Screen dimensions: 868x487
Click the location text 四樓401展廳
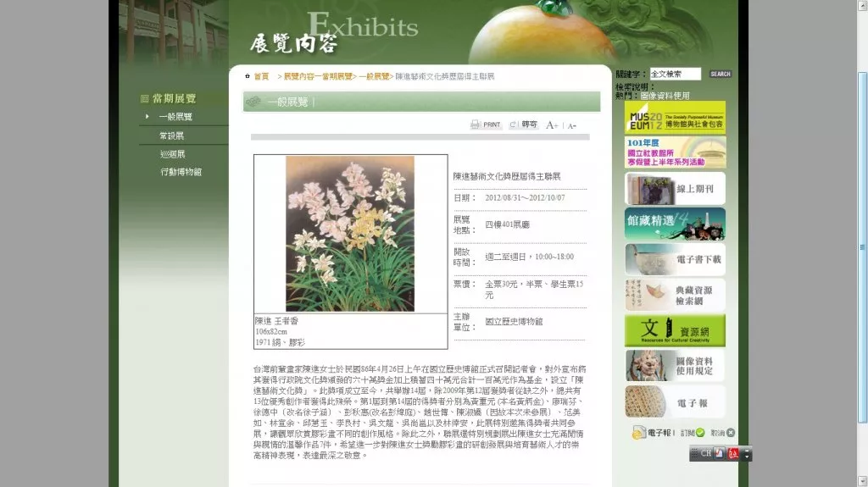(507, 224)
